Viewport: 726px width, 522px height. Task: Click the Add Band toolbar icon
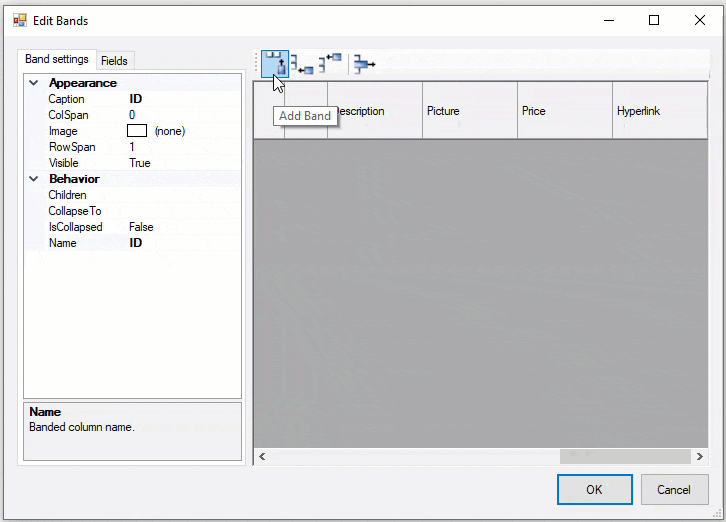point(276,64)
